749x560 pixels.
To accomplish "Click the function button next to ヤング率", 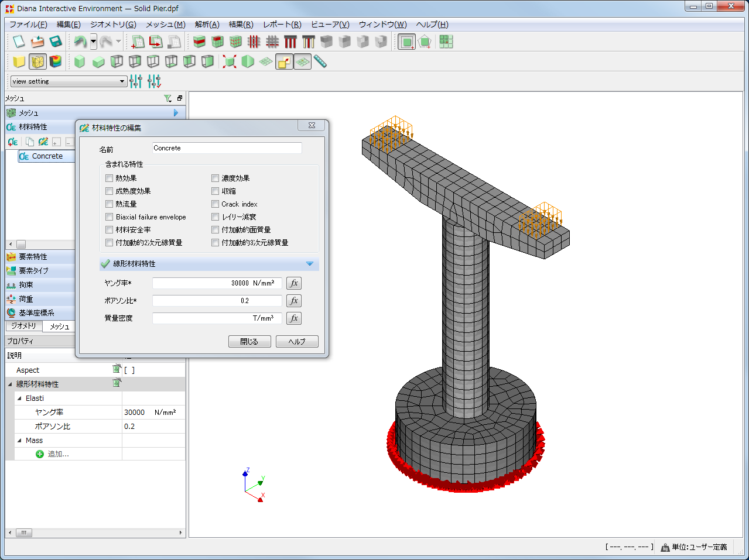I will 294,283.
